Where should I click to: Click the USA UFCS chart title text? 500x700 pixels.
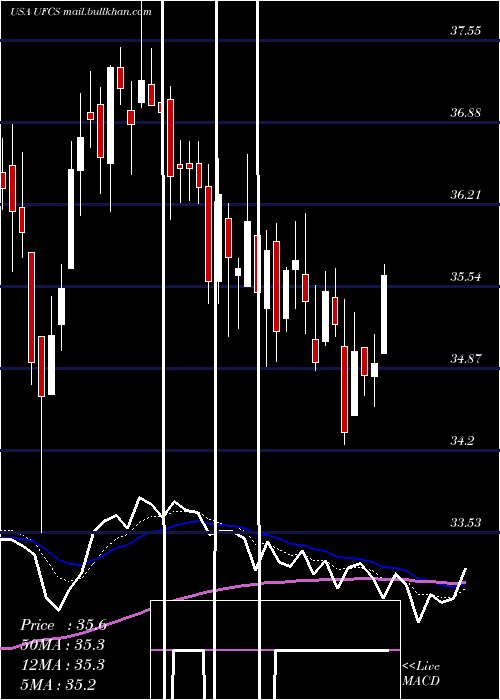tap(80, 12)
